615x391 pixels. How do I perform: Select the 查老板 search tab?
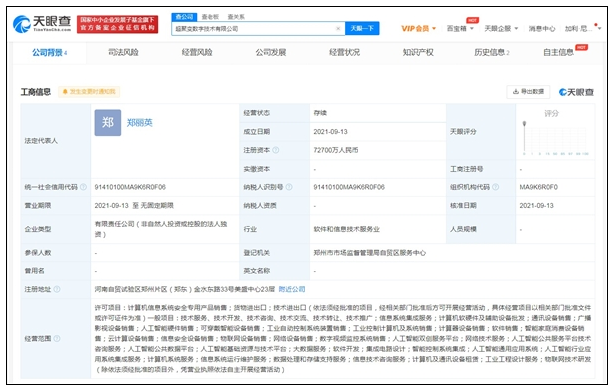point(210,17)
